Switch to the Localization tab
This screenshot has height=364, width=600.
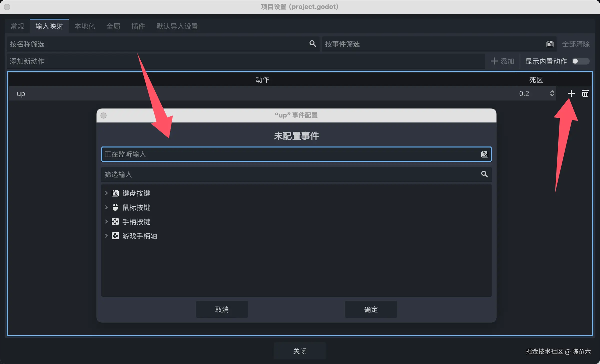(84, 26)
